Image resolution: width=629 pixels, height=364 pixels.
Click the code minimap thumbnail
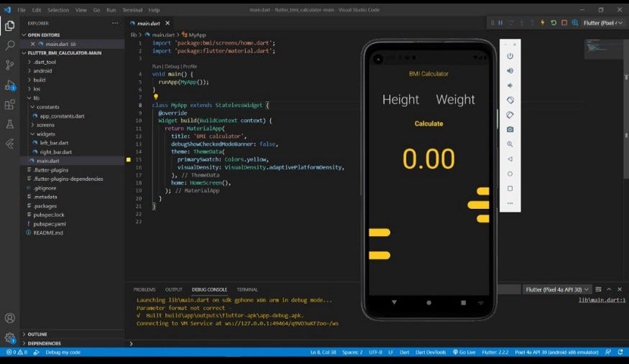click(603, 48)
